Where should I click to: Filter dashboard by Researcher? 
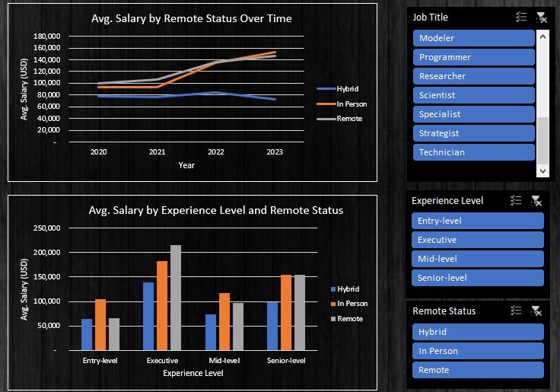click(474, 76)
